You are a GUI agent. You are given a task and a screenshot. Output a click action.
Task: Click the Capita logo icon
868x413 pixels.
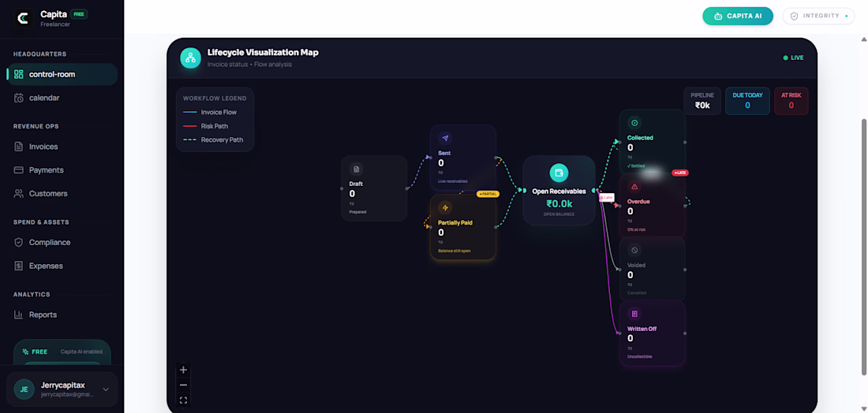(x=24, y=19)
